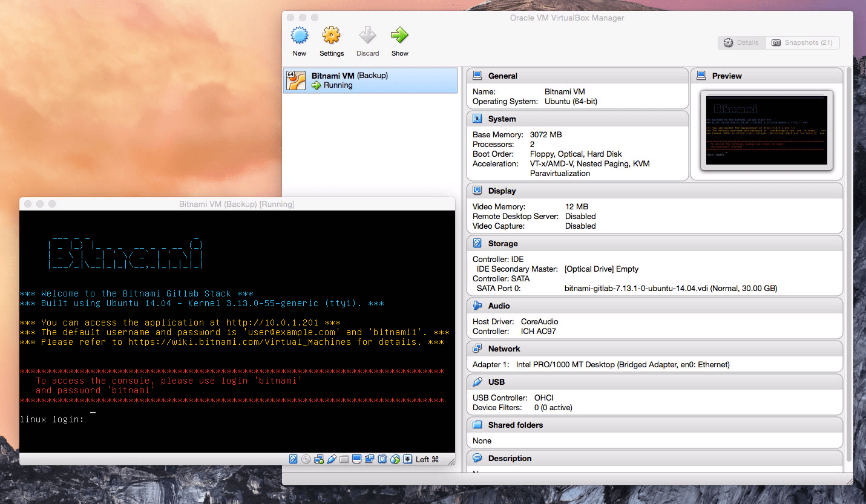Image resolution: width=866 pixels, height=504 pixels.
Task: Click the VM preview thumbnail
Action: (766, 131)
